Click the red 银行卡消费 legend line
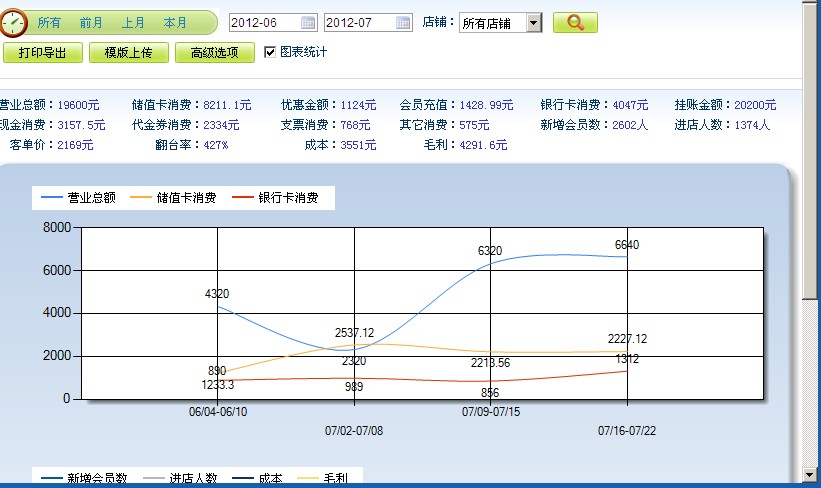Image resolution: width=821 pixels, height=488 pixels. 243,198
